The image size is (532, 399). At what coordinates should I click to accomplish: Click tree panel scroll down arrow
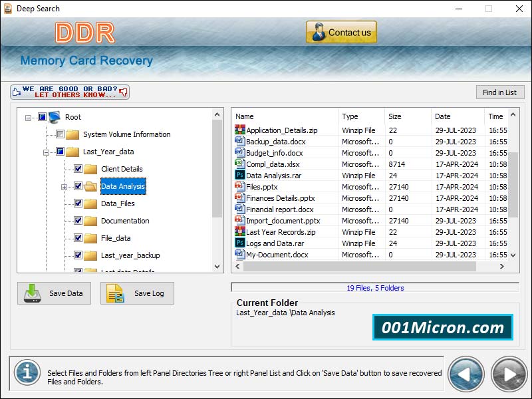217,267
